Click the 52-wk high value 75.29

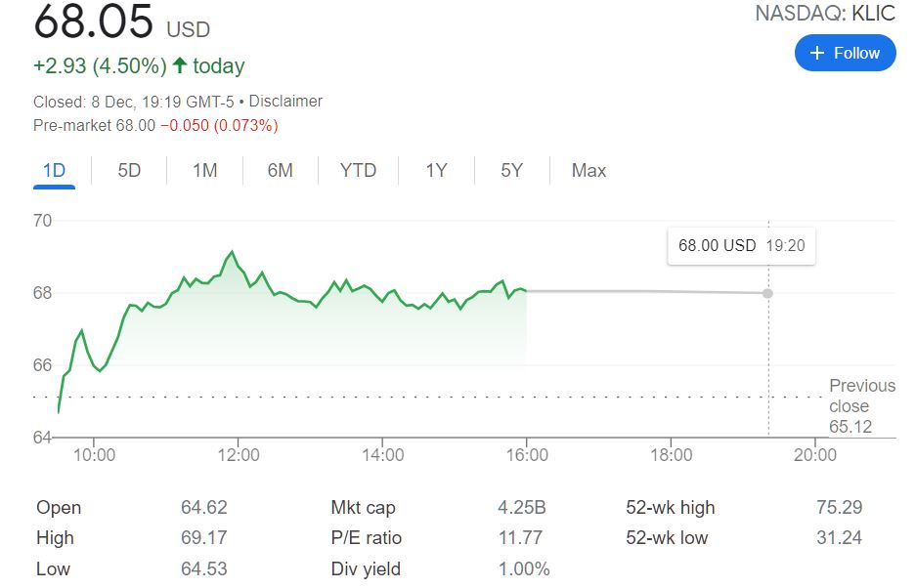[839, 507]
